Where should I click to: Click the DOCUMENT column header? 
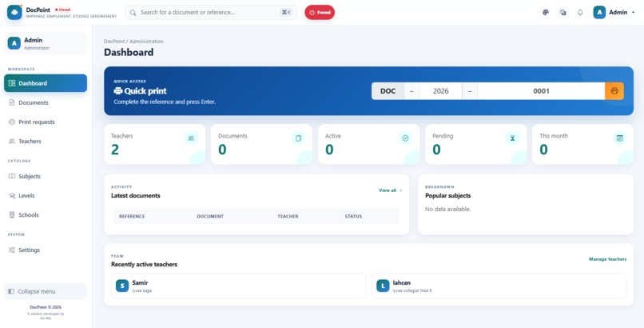pos(210,216)
